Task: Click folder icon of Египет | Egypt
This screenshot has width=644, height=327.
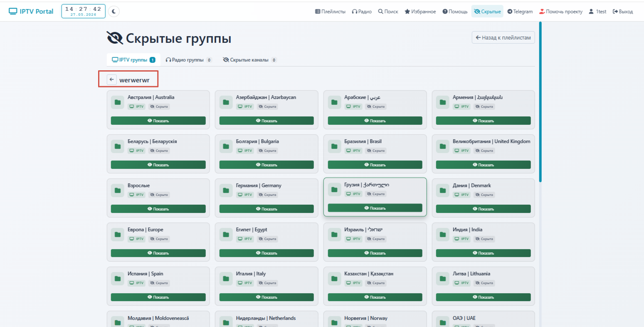Action: coord(226,235)
